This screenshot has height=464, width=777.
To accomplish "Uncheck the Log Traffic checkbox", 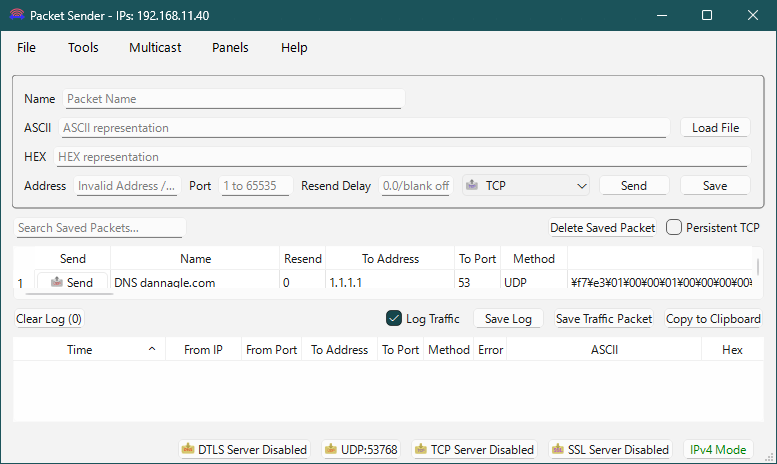I will (393, 319).
